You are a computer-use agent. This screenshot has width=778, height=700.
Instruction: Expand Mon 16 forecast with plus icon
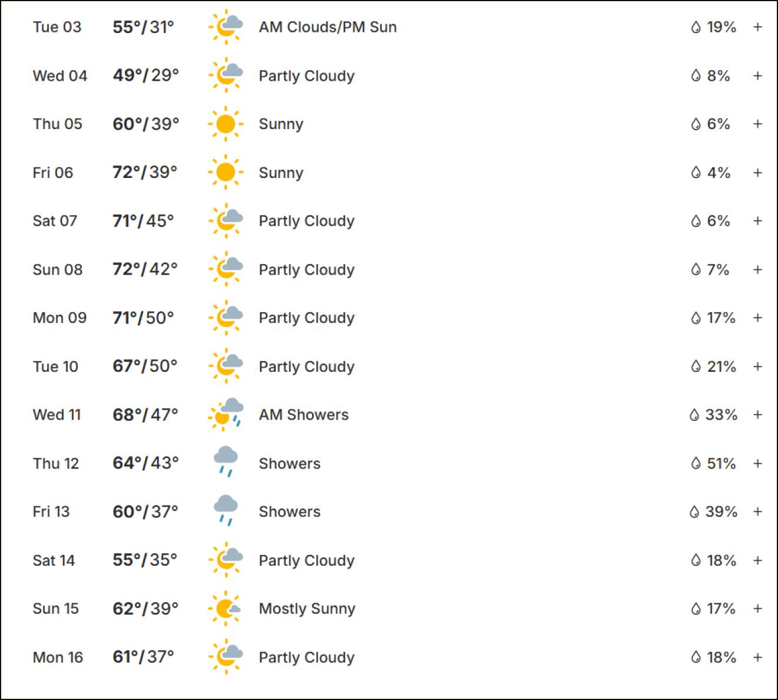pyautogui.click(x=758, y=657)
